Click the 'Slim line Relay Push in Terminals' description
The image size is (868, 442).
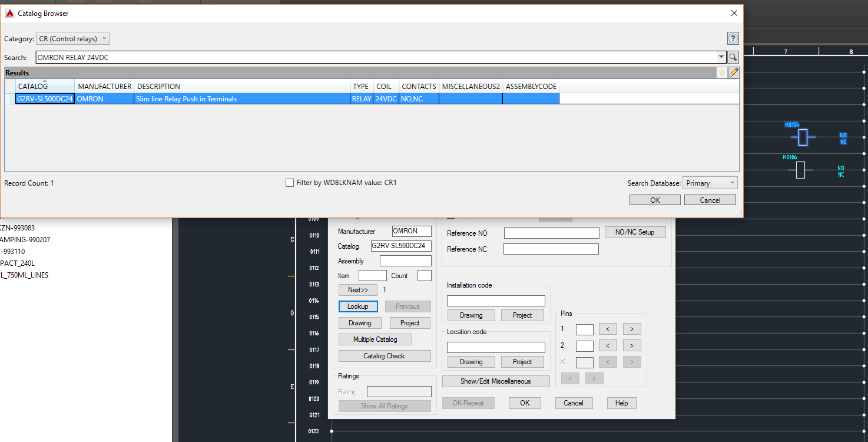(187, 99)
